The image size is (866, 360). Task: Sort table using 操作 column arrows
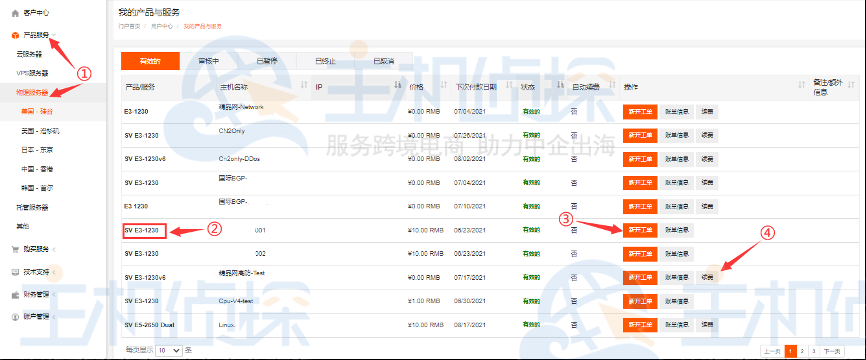click(801, 84)
